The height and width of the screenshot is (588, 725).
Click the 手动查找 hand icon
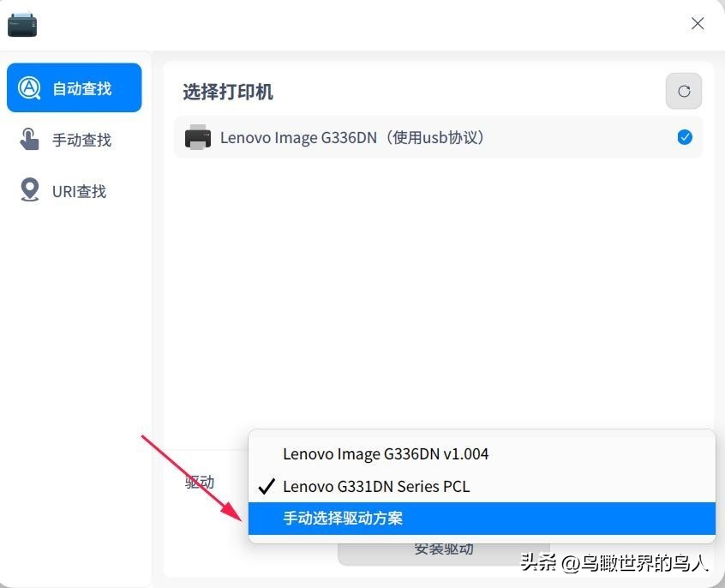tap(30, 139)
